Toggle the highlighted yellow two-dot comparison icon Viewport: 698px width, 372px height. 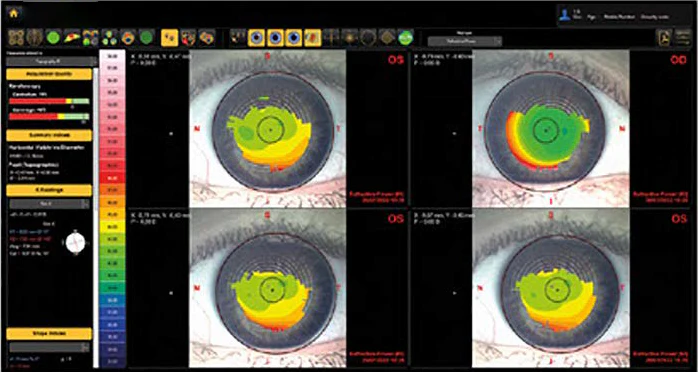tap(170, 38)
